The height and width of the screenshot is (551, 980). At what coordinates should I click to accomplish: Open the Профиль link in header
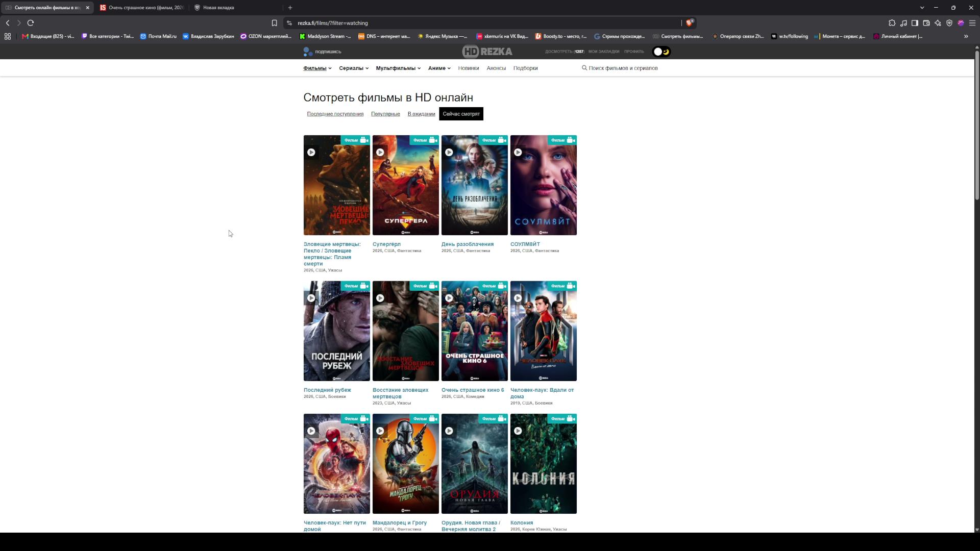click(x=634, y=52)
